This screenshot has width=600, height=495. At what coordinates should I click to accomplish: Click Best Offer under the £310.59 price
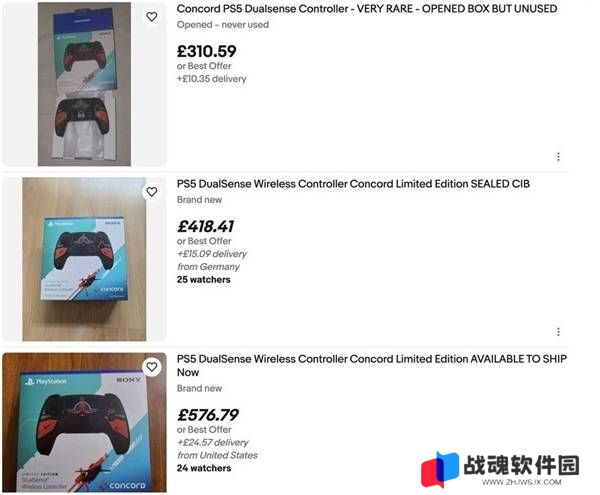pyautogui.click(x=204, y=66)
